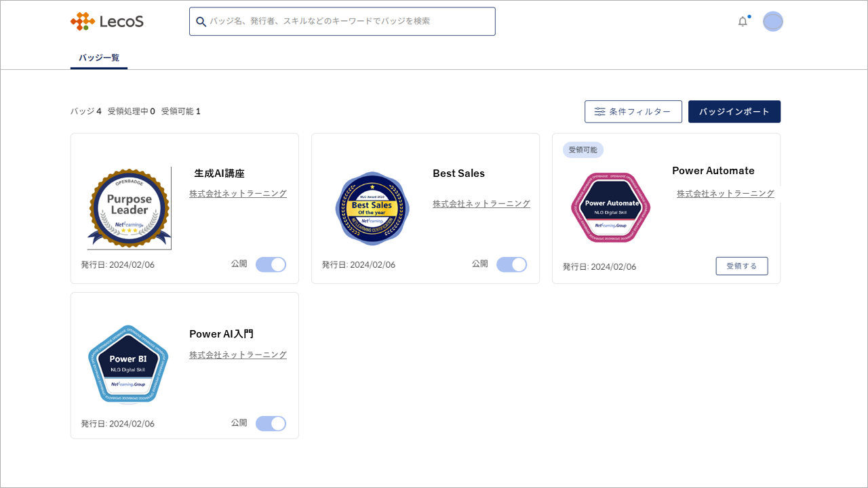Click the 受領可能 tag on Power Automate

pyautogui.click(x=583, y=150)
